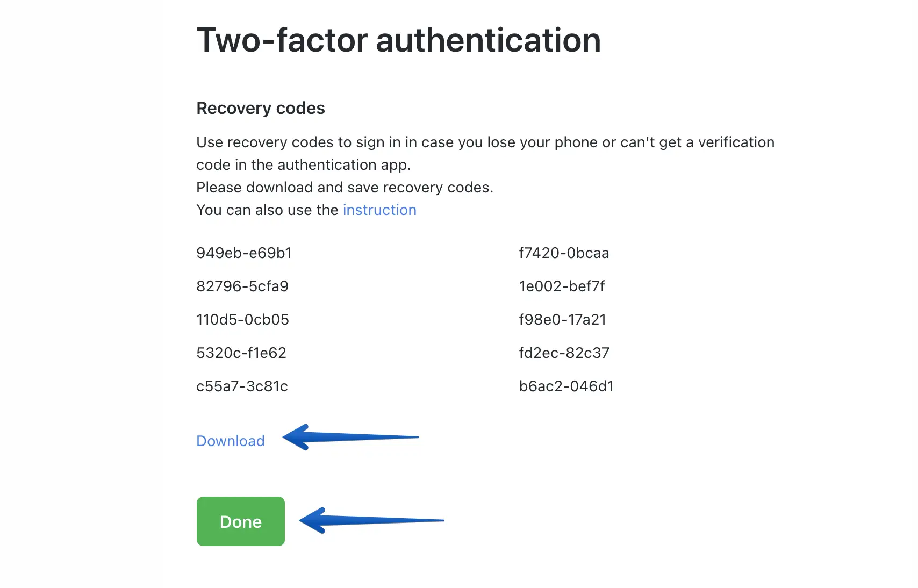Click the green Done button
The height and width of the screenshot is (588, 918).
pyautogui.click(x=240, y=521)
